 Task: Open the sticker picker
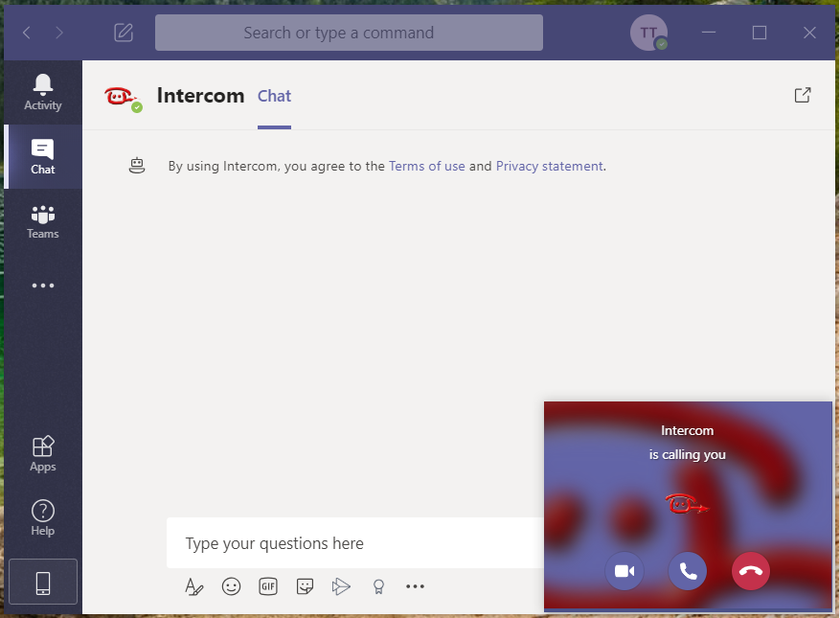305,586
